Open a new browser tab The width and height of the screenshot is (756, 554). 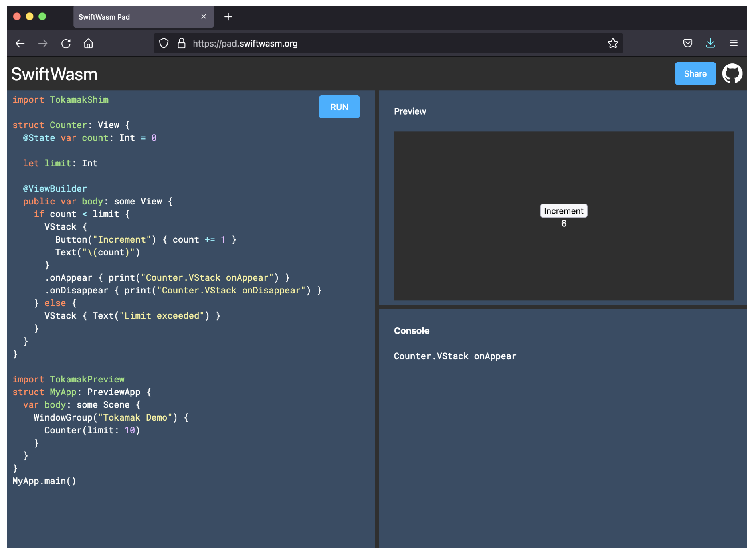[x=228, y=17]
